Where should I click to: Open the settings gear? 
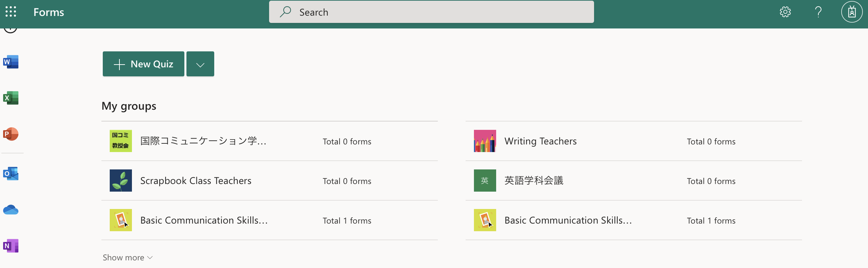[785, 12]
